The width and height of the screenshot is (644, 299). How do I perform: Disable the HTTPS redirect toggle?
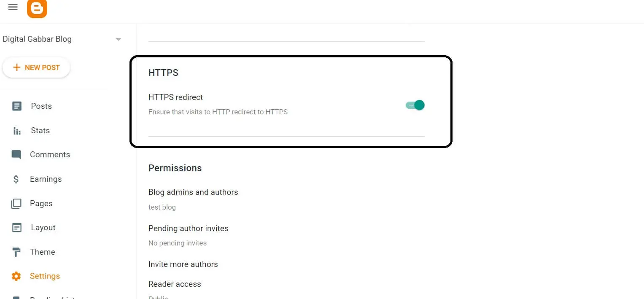415,105
